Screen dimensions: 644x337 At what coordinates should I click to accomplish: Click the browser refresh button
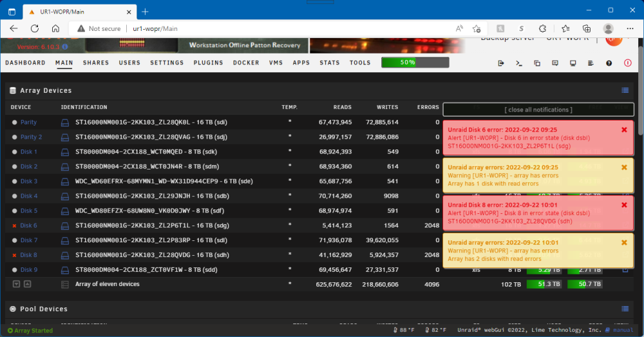(35, 28)
